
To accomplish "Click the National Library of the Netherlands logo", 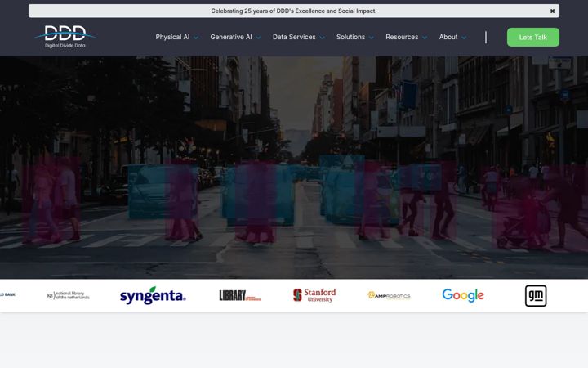I will coord(69,295).
